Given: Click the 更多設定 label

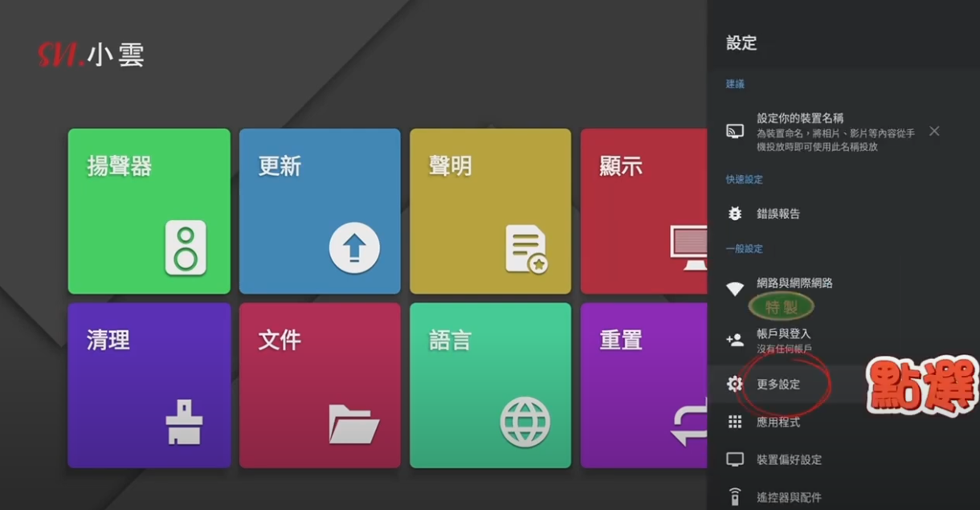Looking at the screenshot, I should pyautogui.click(x=778, y=385).
